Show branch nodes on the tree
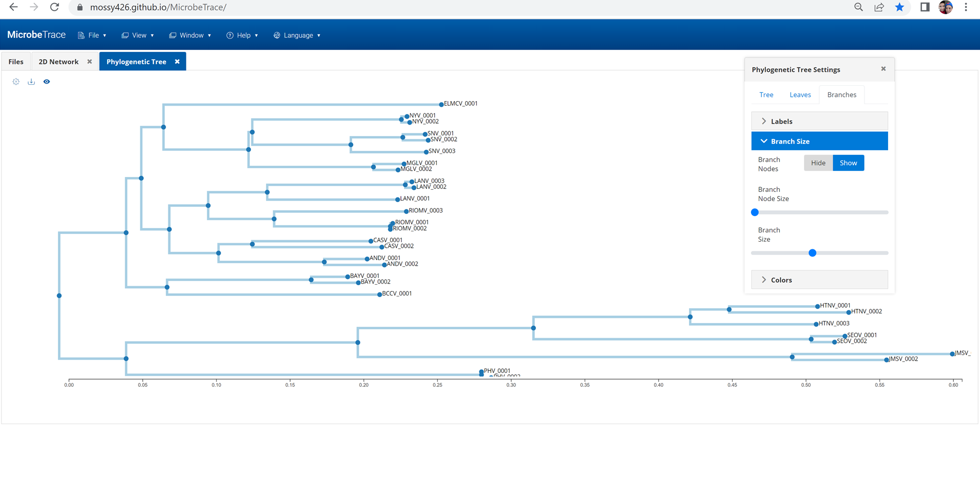Screen dimensions: 980x493 (x=848, y=163)
